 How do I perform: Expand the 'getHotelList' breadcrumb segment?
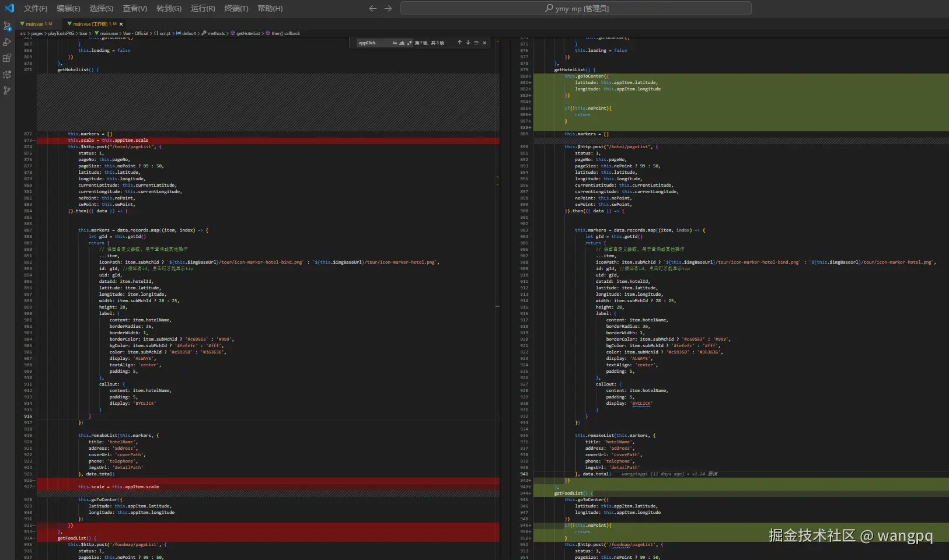tap(248, 33)
